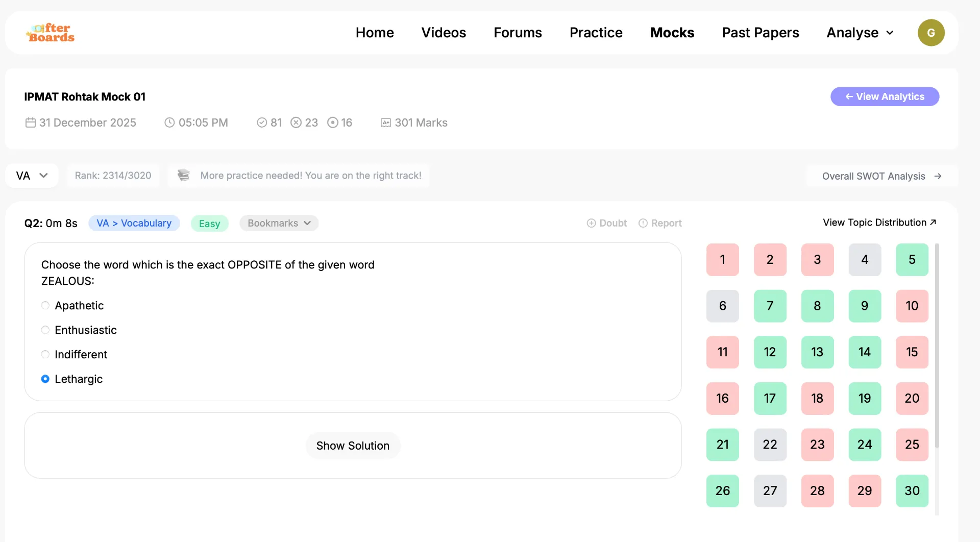Open the Bookmarks dropdown
This screenshot has width=980, height=542.
[x=279, y=223]
